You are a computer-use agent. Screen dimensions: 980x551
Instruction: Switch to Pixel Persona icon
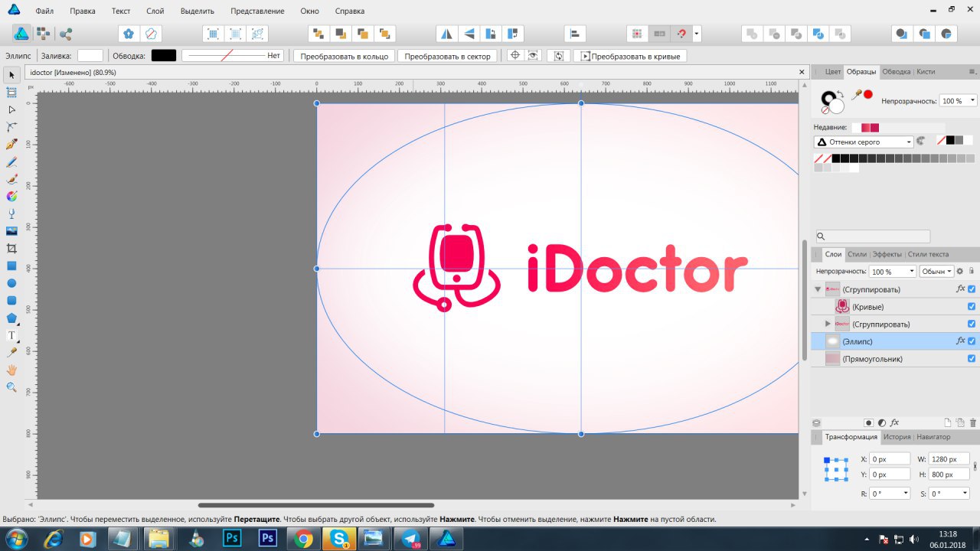[44, 34]
